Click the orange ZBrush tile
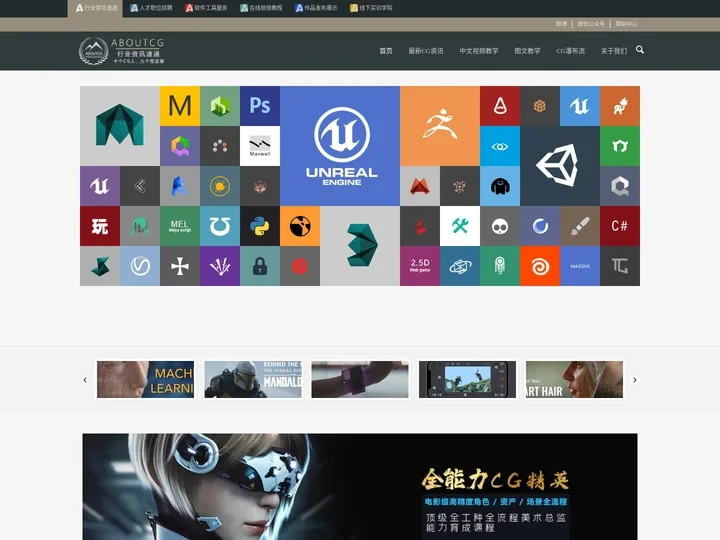The image size is (720, 540). click(440, 126)
